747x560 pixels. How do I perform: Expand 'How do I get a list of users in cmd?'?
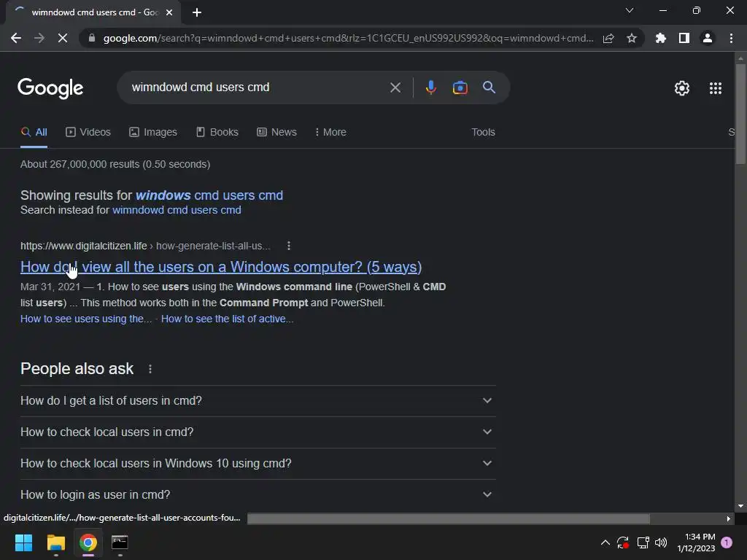tap(258, 401)
